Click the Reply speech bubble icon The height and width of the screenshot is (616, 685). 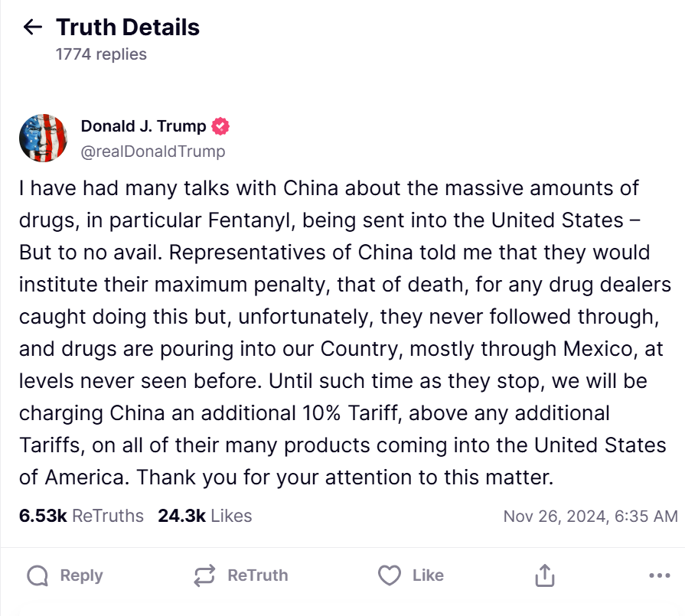[x=37, y=575]
